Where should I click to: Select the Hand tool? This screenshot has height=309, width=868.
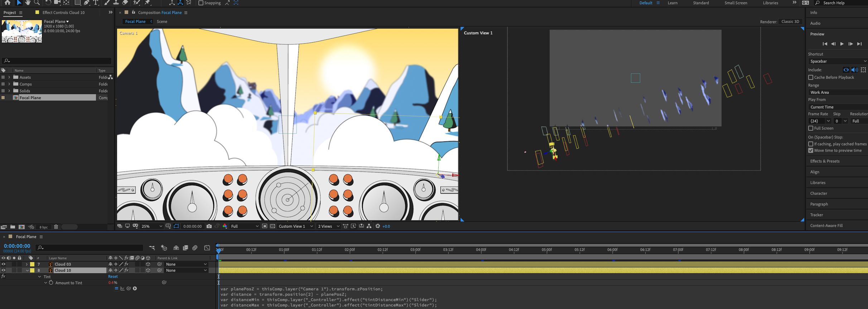(x=28, y=3)
